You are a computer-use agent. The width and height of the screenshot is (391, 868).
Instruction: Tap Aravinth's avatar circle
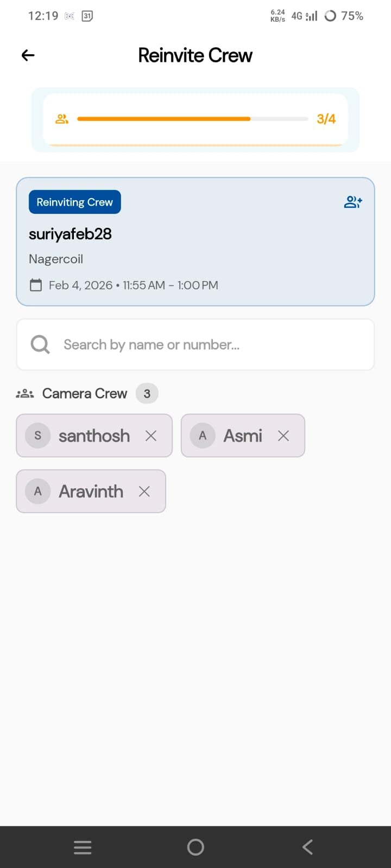(x=38, y=492)
